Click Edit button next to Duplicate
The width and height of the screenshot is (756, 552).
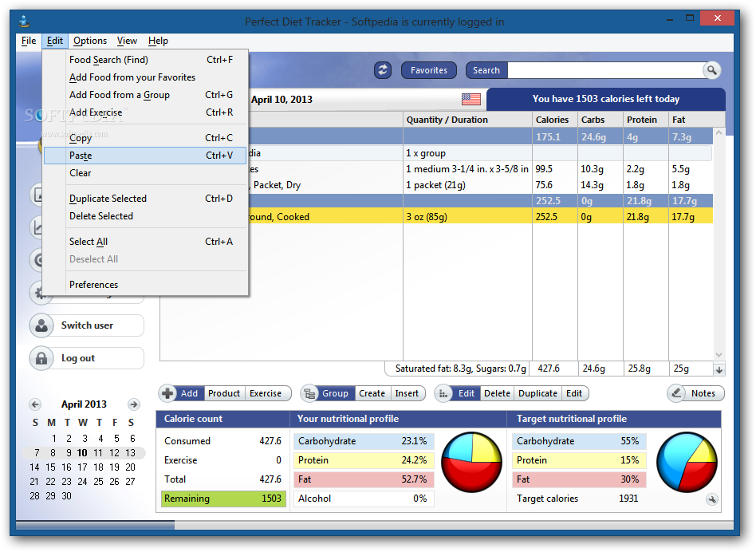pyautogui.click(x=574, y=393)
